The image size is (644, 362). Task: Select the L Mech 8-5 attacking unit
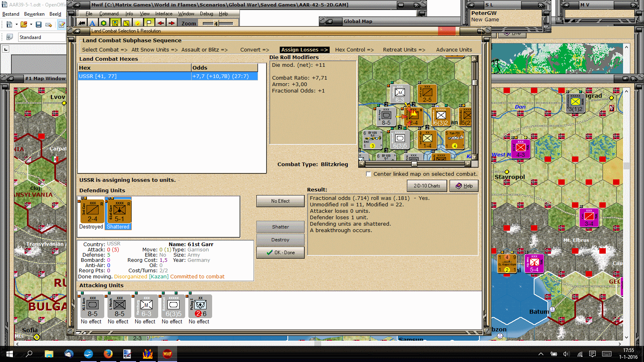tap(119, 307)
